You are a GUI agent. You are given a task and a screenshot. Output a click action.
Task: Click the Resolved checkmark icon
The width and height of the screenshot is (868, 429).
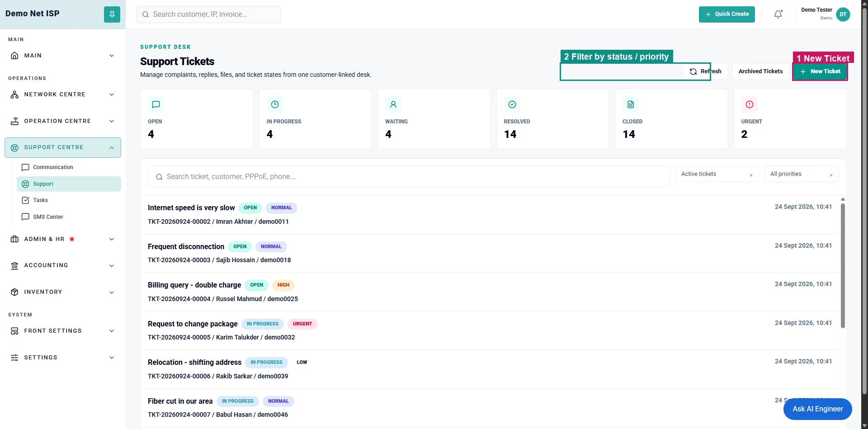tap(512, 104)
